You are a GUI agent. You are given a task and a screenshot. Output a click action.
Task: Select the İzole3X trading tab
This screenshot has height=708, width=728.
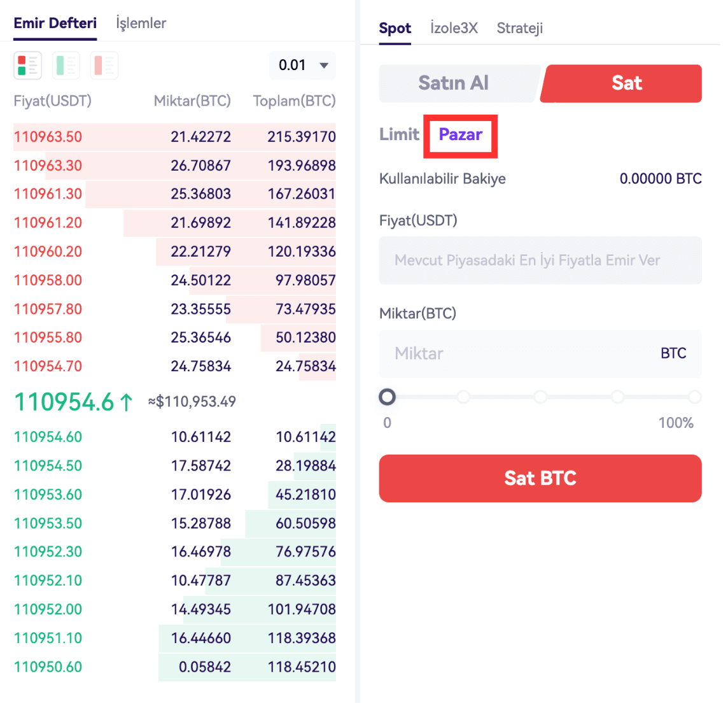coord(454,28)
